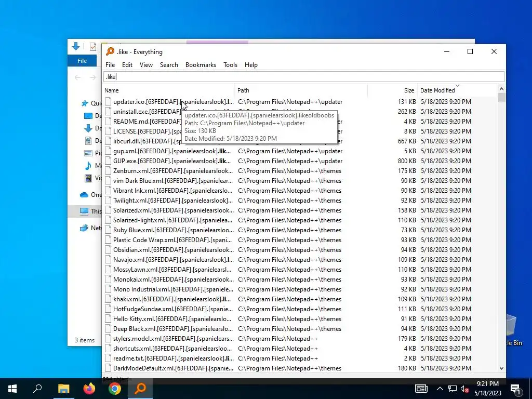Viewport: 532px width, 399px height.
Task: Click file icon beside Twilight.xml entry
Action: [108, 200]
